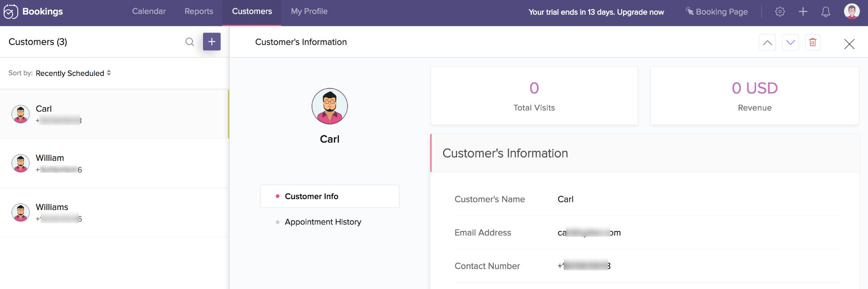Go to previous customer with up chevron
The width and height of the screenshot is (868, 289).
point(767,42)
